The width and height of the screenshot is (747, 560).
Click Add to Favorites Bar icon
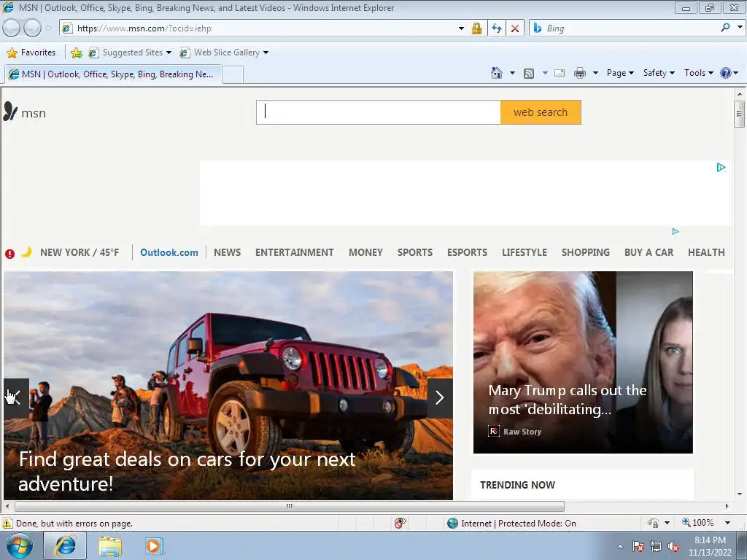coord(76,52)
